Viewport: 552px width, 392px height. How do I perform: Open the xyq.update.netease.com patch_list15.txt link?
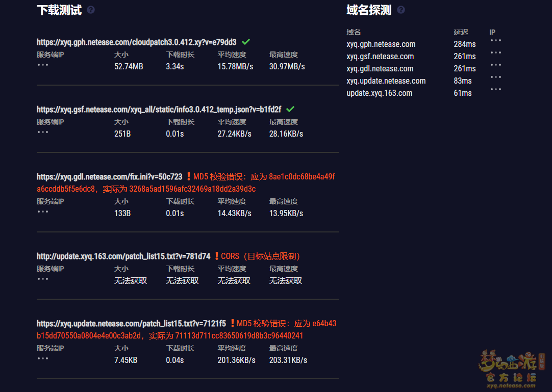(131, 323)
